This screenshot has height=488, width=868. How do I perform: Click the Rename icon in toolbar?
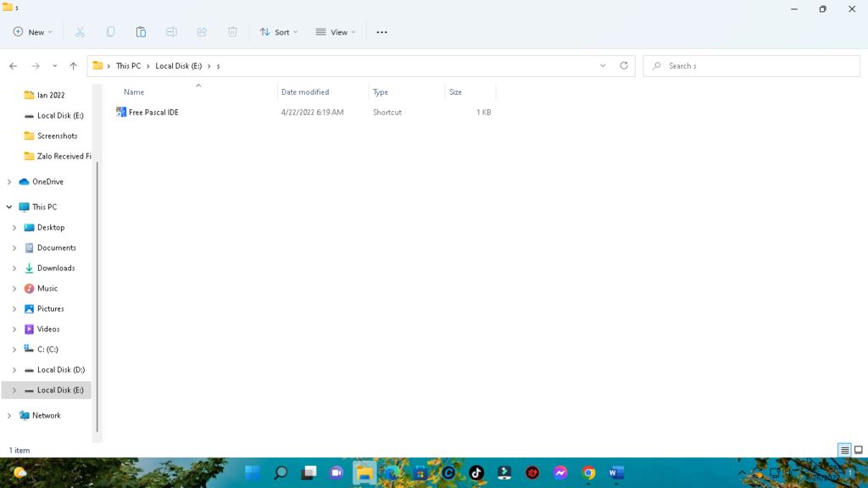pos(171,32)
